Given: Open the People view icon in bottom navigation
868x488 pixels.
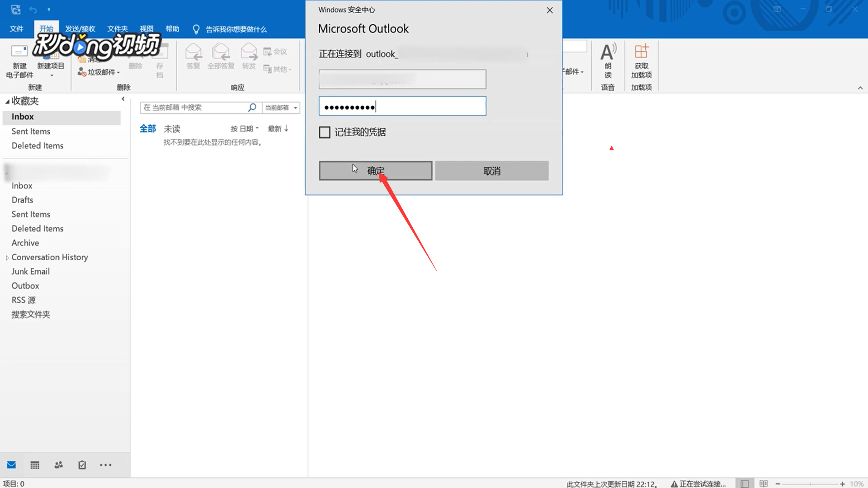Looking at the screenshot, I should tap(59, 465).
